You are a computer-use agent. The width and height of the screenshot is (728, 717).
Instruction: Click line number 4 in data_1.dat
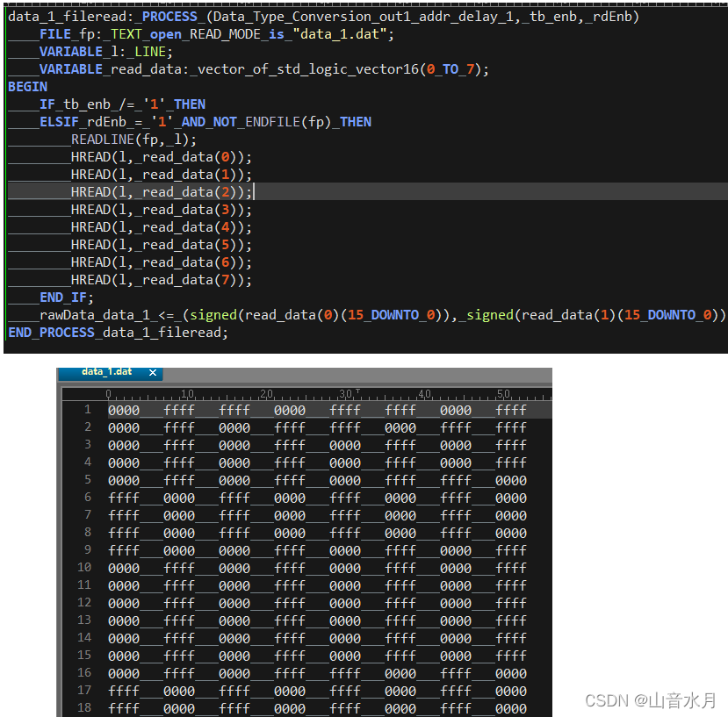tap(87, 462)
